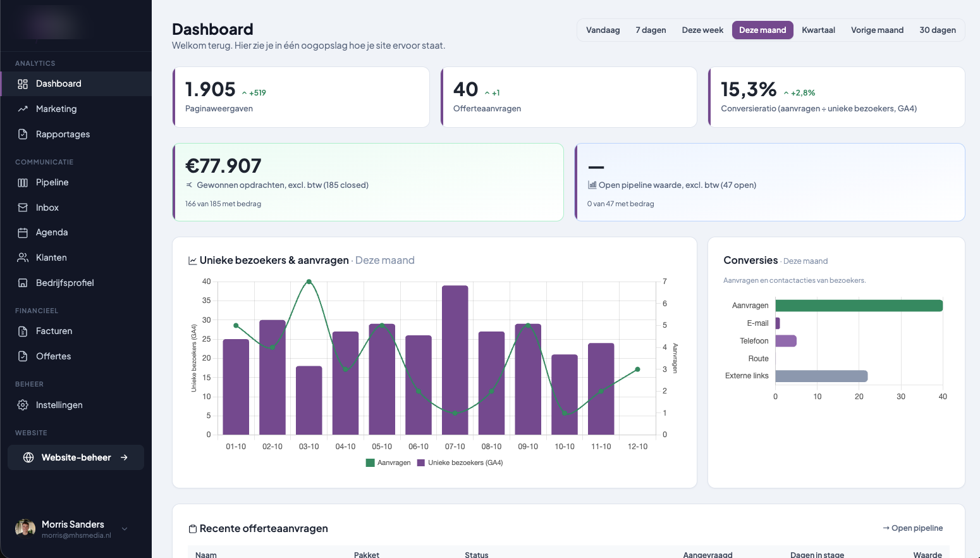The width and height of the screenshot is (980, 558).
Task: Select the Vandaag period filter
Action: 603,30
